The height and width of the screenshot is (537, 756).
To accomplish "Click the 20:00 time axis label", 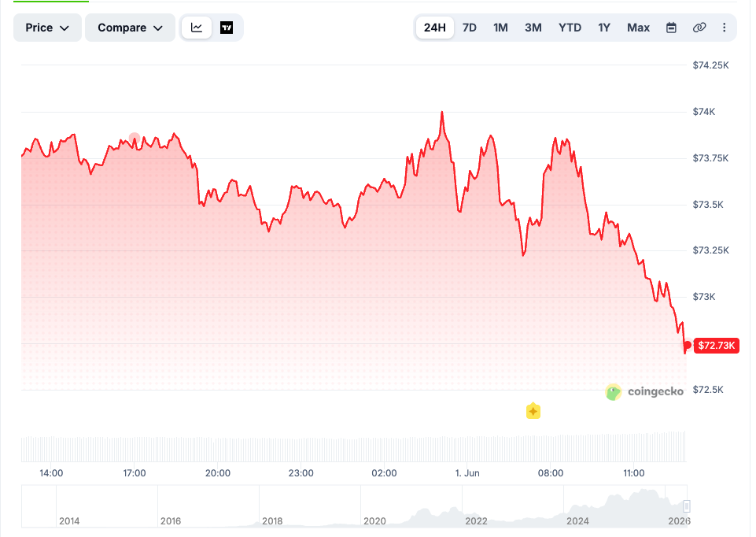I will pyautogui.click(x=217, y=473).
